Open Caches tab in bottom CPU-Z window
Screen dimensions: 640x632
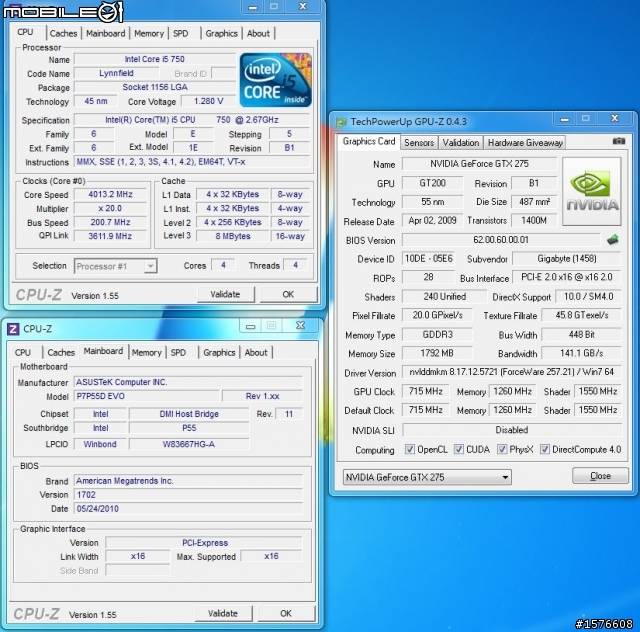[x=61, y=352]
